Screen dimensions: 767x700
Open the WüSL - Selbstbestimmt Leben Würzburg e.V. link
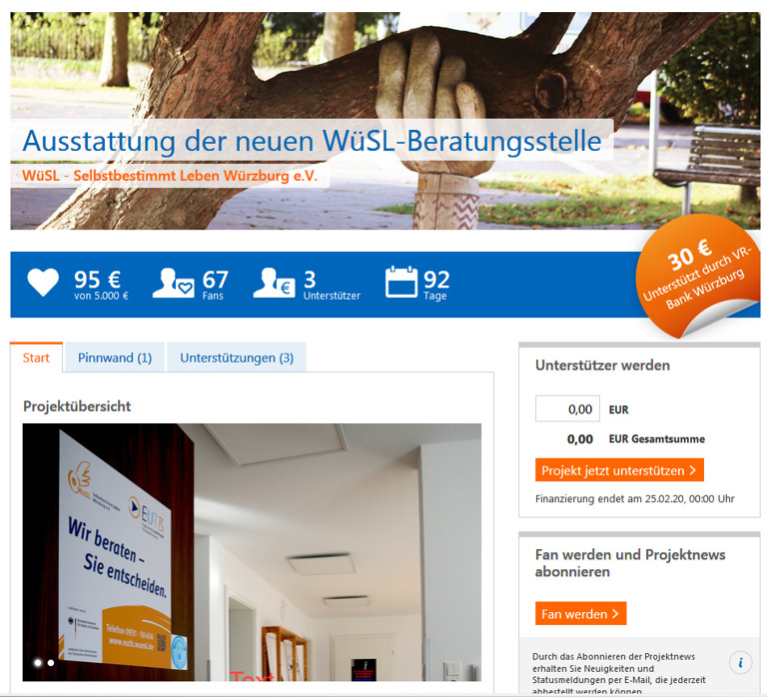coord(170,176)
